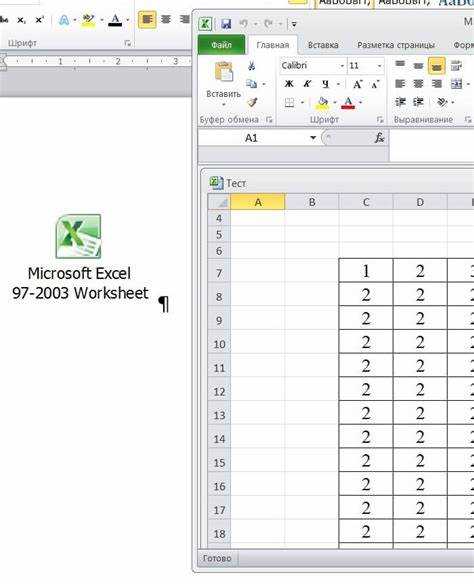Click cell C7 containing 1
The height and width of the screenshot is (585, 474).
(x=366, y=271)
